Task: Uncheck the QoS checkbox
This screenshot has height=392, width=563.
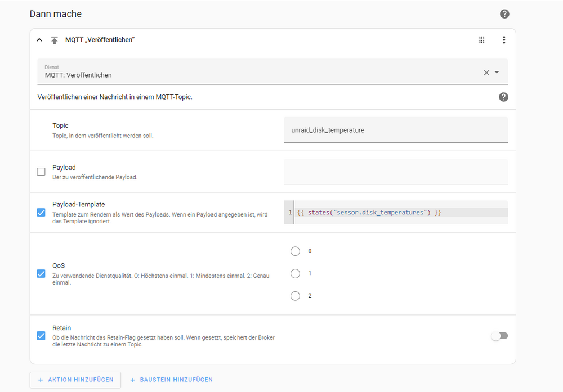Action: tap(41, 274)
